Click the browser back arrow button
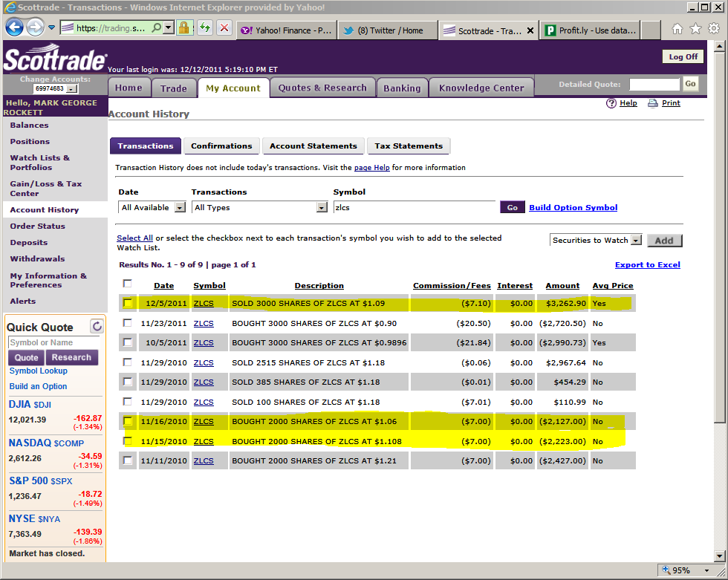The image size is (728, 580). [14, 27]
